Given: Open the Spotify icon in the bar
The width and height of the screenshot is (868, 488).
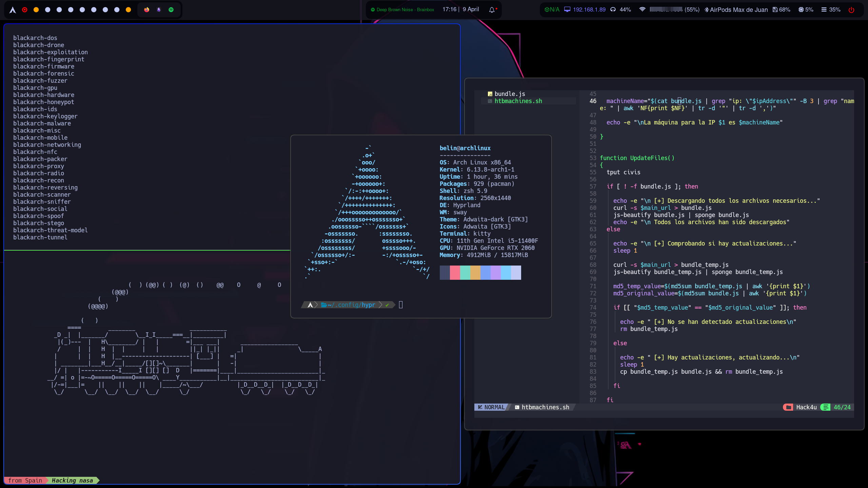Looking at the screenshot, I should pos(171,10).
